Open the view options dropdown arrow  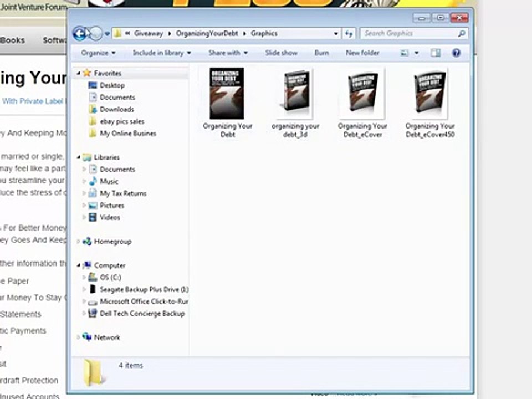click(x=416, y=53)
